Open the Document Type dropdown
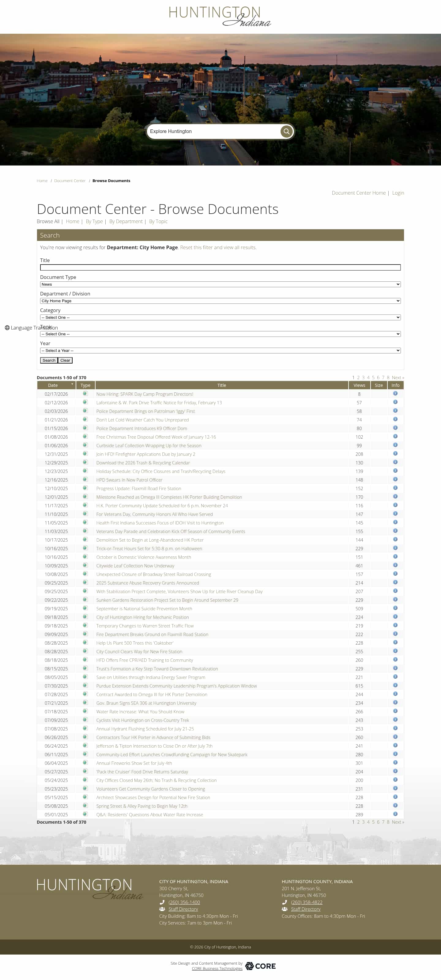The image size is (441, 980). click(x=220, y=284)
